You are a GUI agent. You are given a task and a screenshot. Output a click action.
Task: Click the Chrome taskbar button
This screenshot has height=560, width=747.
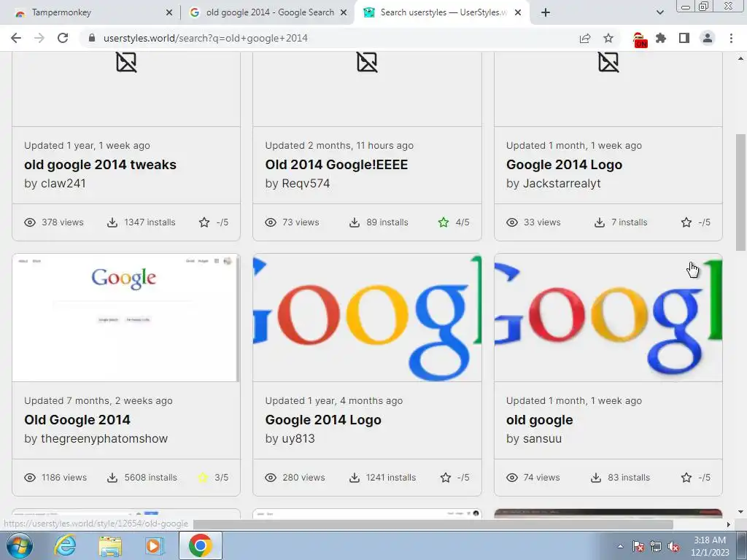click(x=200, y=545)
